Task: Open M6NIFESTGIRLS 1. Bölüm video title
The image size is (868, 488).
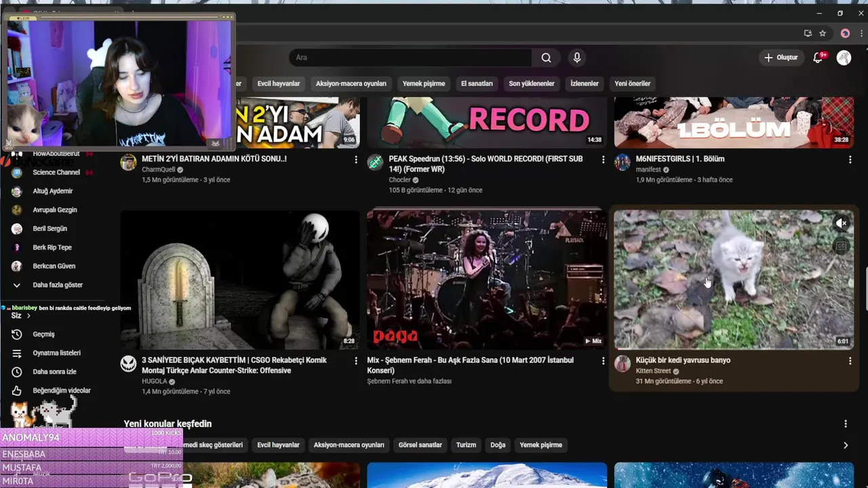Action: [x=680, y=159]
